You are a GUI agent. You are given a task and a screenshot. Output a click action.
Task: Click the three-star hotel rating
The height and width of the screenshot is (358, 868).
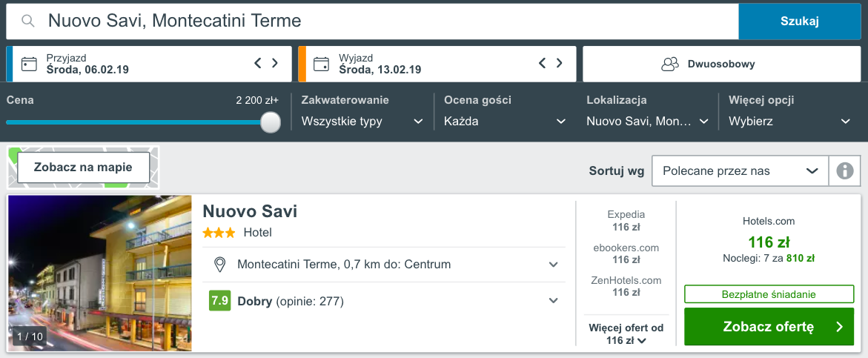tap(219, 233)
